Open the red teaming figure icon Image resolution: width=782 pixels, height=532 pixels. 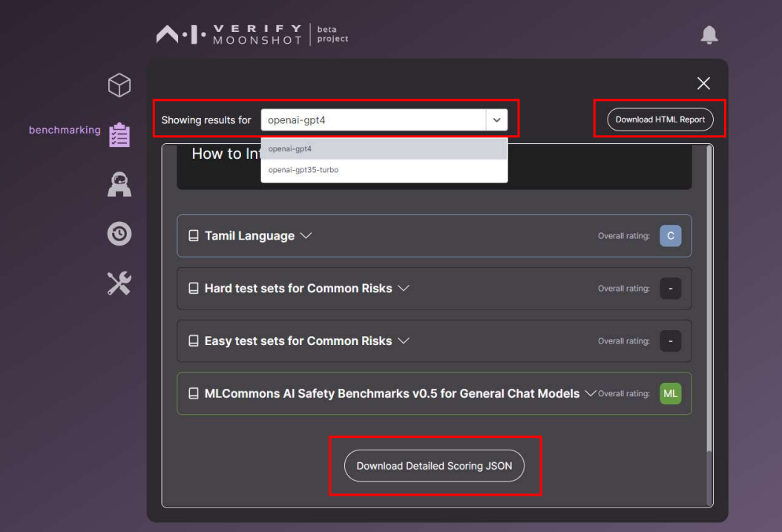[x=119, y=184]
